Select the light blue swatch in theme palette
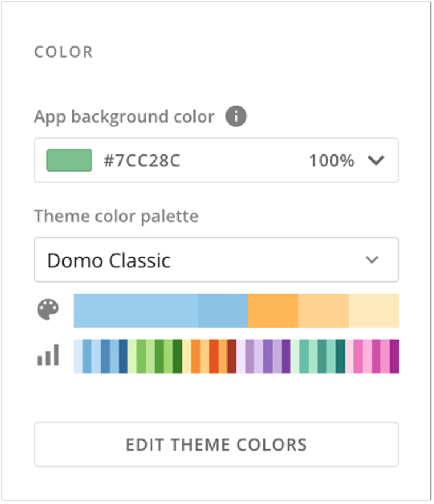Image resolution: width=434 pixels, height=504 pixels. 135,311
